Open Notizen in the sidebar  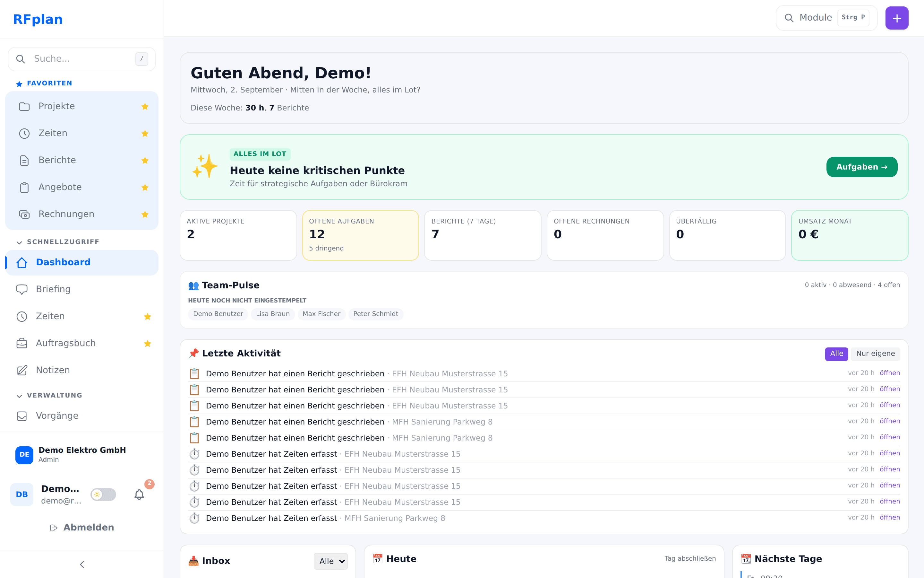[x=82, y=371]
